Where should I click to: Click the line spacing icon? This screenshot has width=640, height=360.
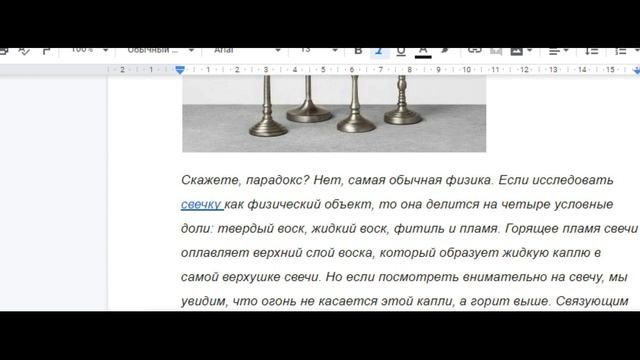coord(591,51)
